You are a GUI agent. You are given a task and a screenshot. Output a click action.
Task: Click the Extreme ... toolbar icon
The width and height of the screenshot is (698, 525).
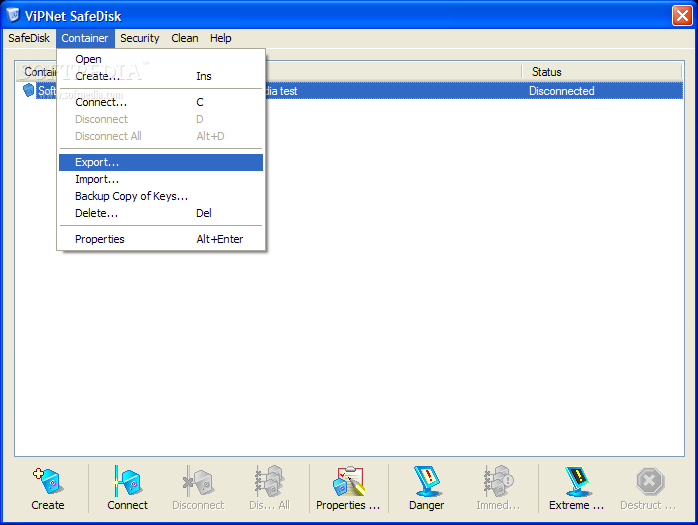(577, 481)
